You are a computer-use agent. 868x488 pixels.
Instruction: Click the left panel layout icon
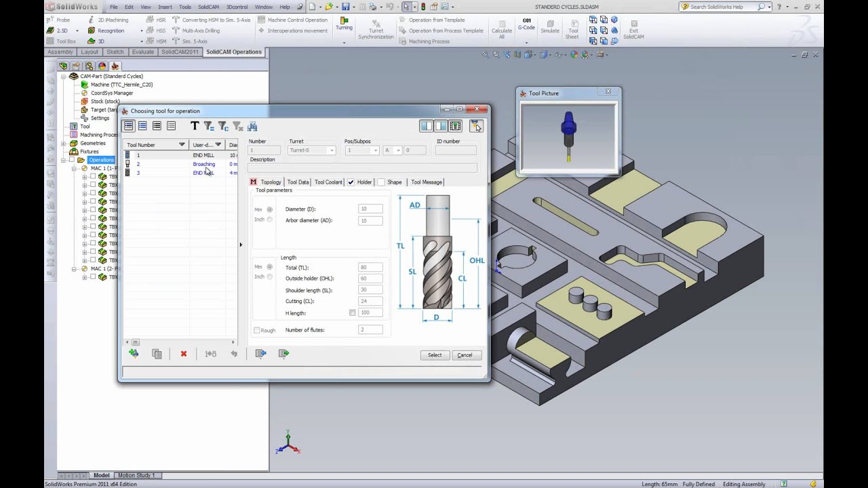click(426, 126)
